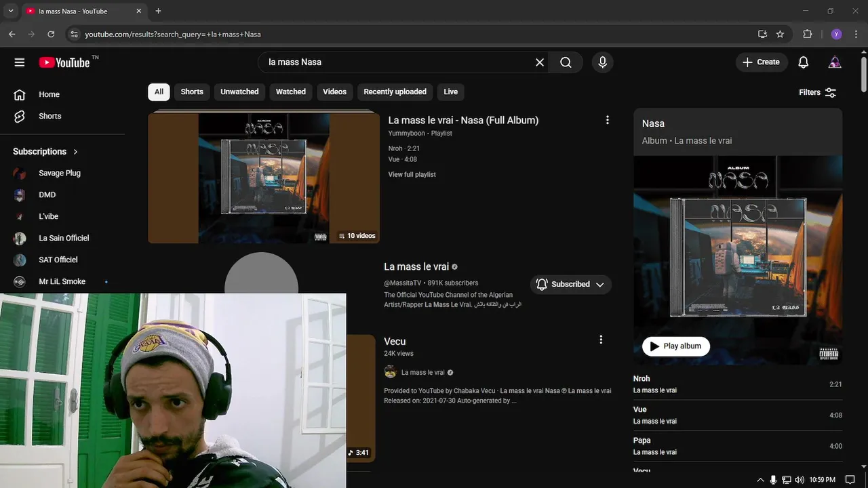
Task: Click playlist track Nroh · 2:21
Action: 404,148
